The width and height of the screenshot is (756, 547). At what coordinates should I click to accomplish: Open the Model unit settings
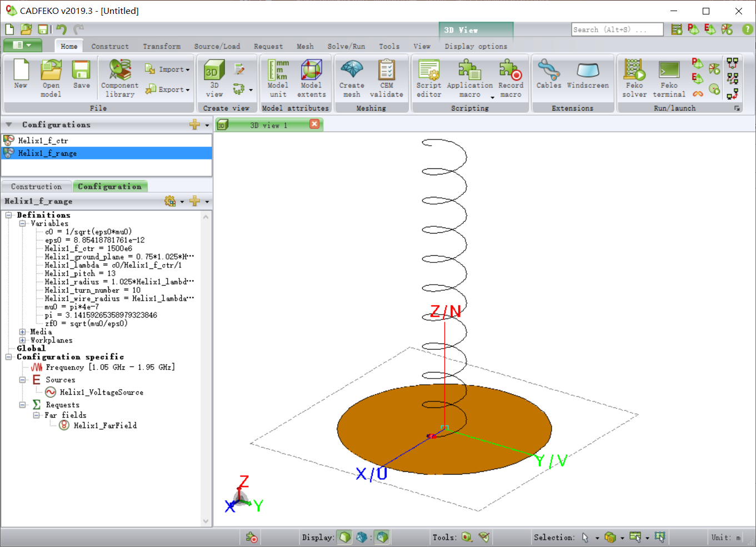click(x=278, y=78)
